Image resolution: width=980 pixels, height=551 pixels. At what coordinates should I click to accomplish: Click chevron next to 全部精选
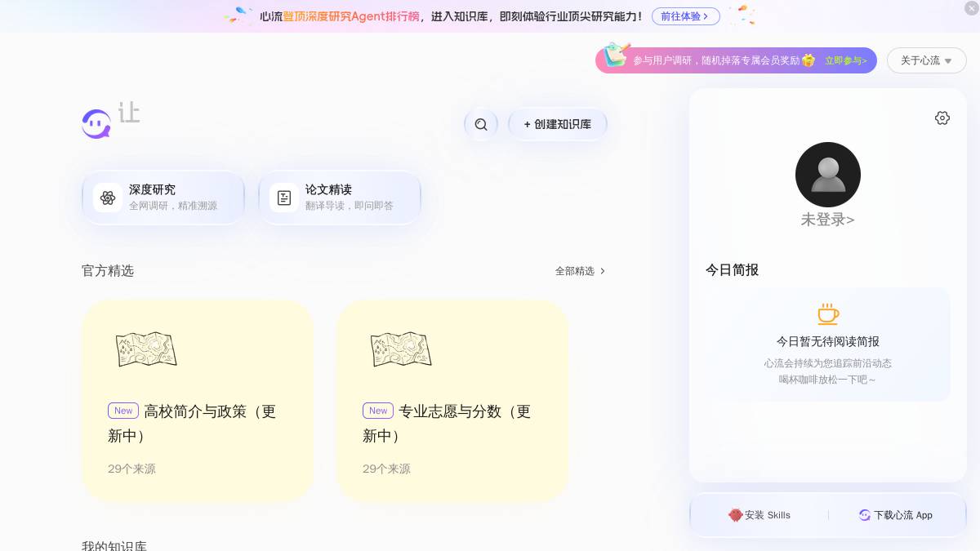click(x=603, y=271)
